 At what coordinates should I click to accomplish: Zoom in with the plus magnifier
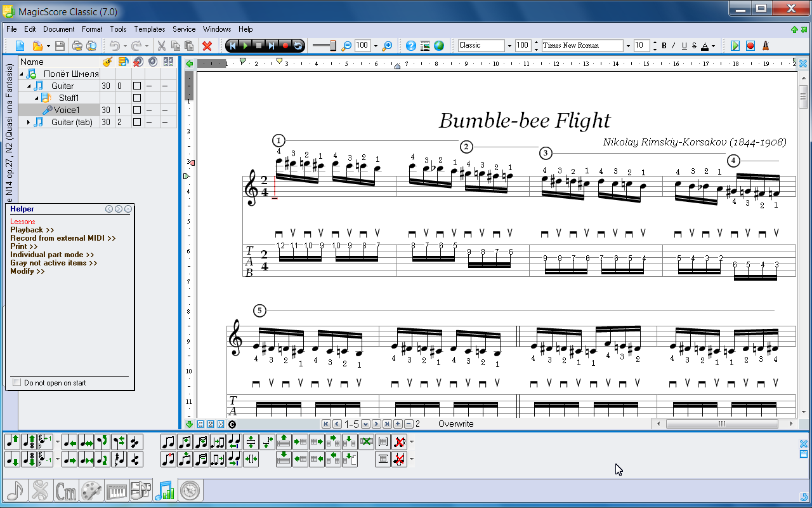pos(387,46)
